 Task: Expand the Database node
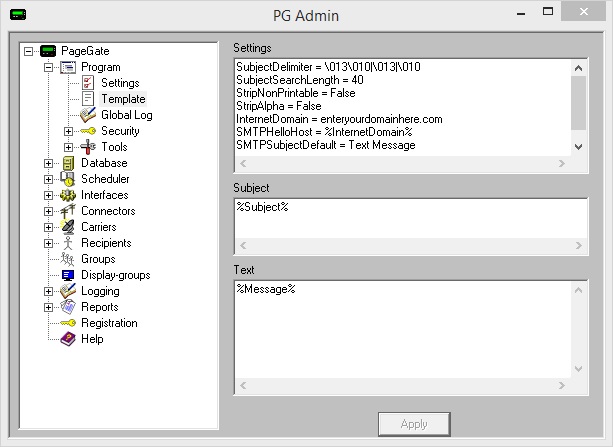pos(48,163)
